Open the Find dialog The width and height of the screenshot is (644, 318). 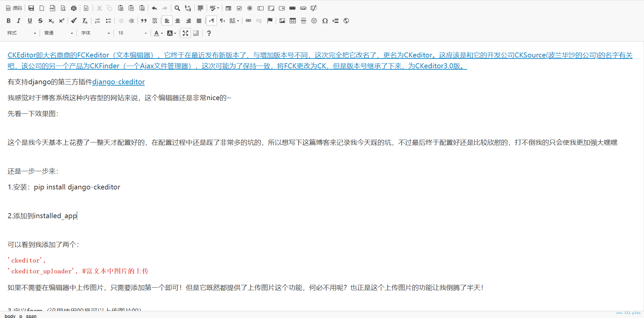(x=177, y=8)
